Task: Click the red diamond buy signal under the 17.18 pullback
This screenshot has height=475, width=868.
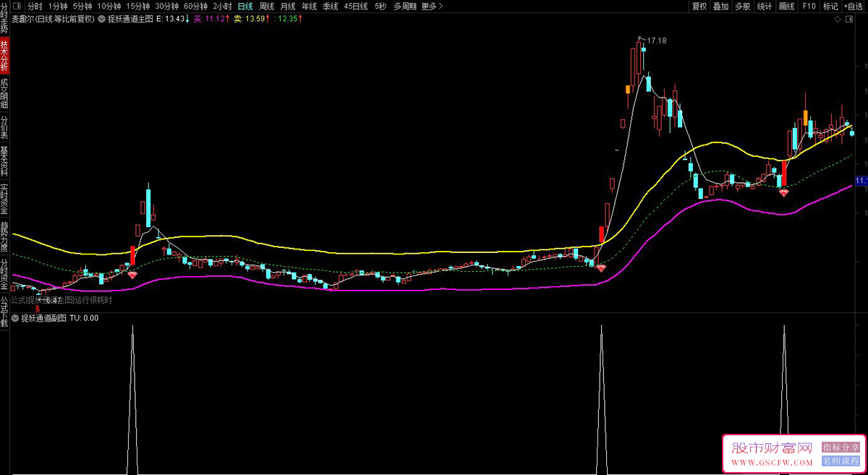Action: point(783,193)
